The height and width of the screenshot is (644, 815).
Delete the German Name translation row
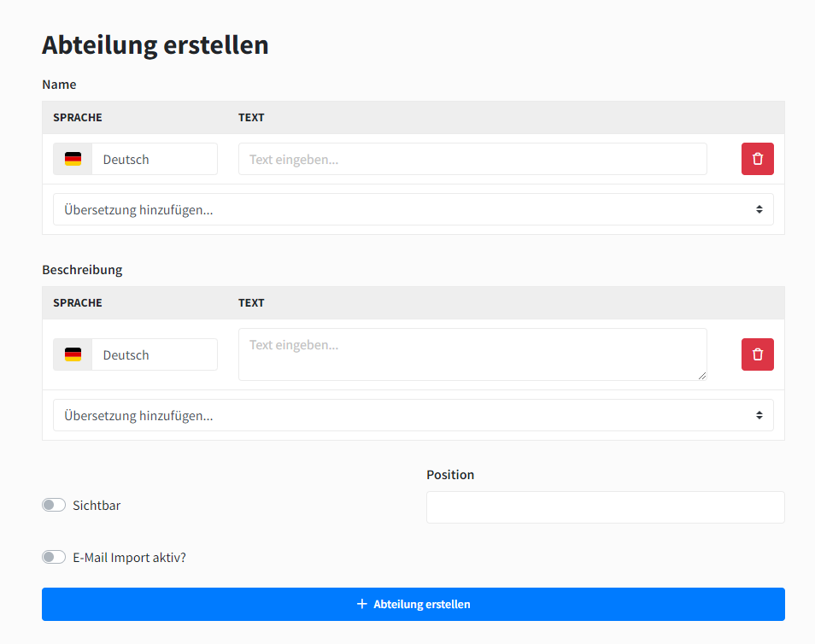point(757,159)
